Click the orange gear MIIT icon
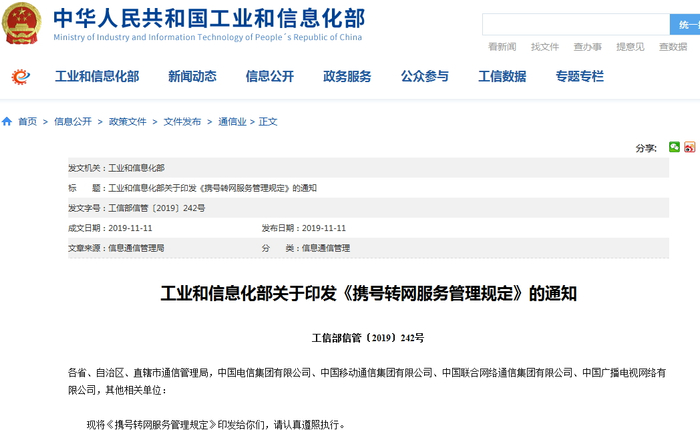700x430 pixels. pyautogui.click(x=21, y=77)
